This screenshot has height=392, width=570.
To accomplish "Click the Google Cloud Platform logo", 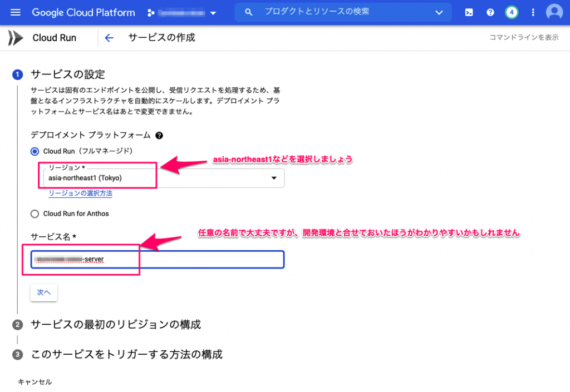I will click(x=83, y=12).
